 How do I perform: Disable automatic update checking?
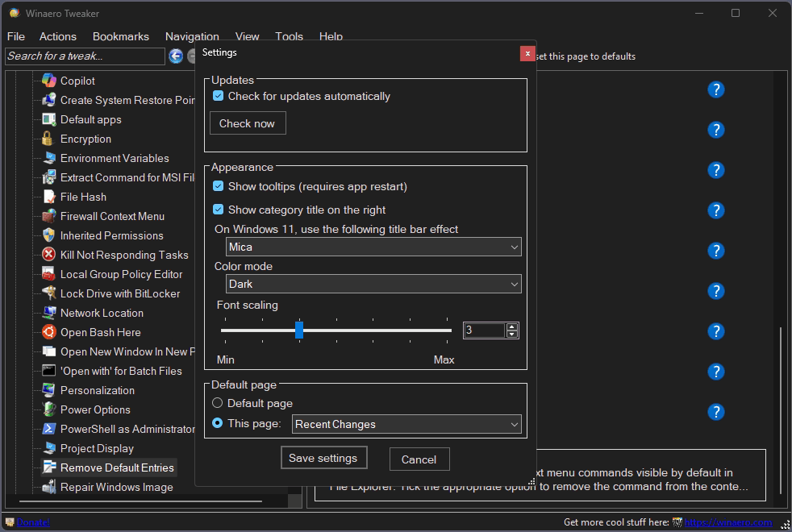[x=217, y=96]
